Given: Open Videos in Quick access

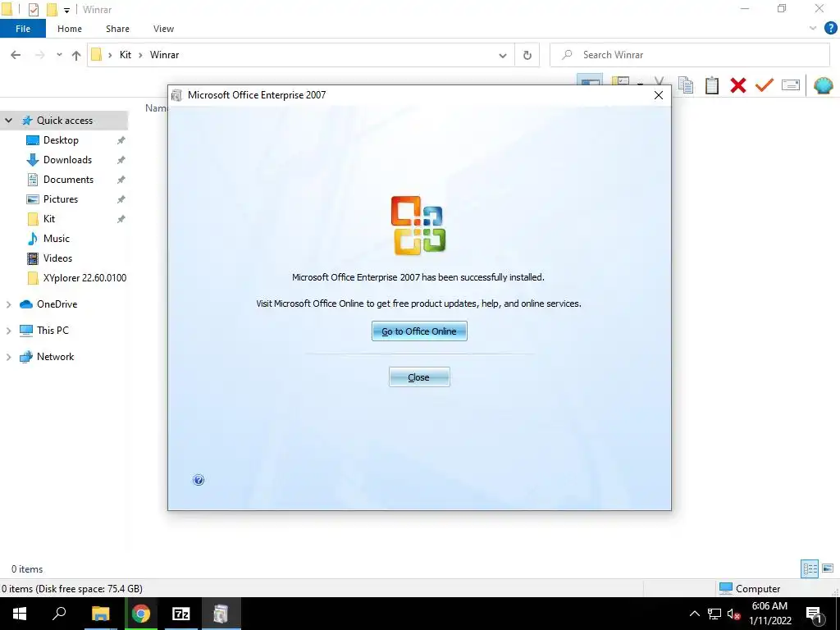Looking at the screenshot, I should [57, 258].
